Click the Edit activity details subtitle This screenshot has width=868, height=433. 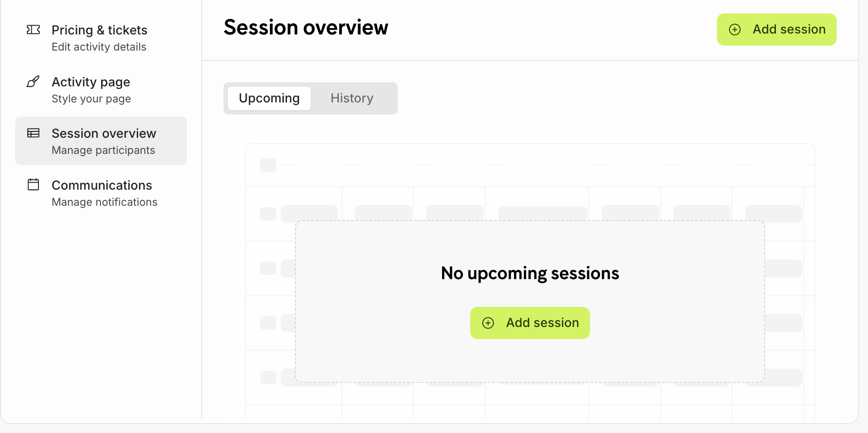click(99, 47)
